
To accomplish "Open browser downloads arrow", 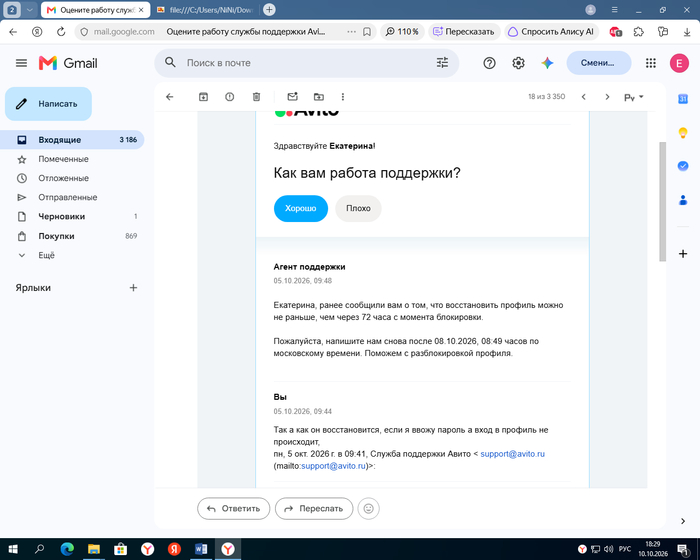I will 687,32.
